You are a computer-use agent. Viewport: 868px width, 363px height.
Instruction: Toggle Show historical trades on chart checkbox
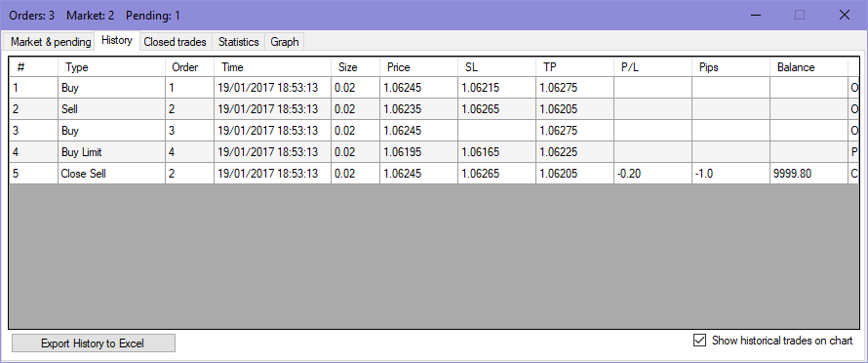point(699,341)
